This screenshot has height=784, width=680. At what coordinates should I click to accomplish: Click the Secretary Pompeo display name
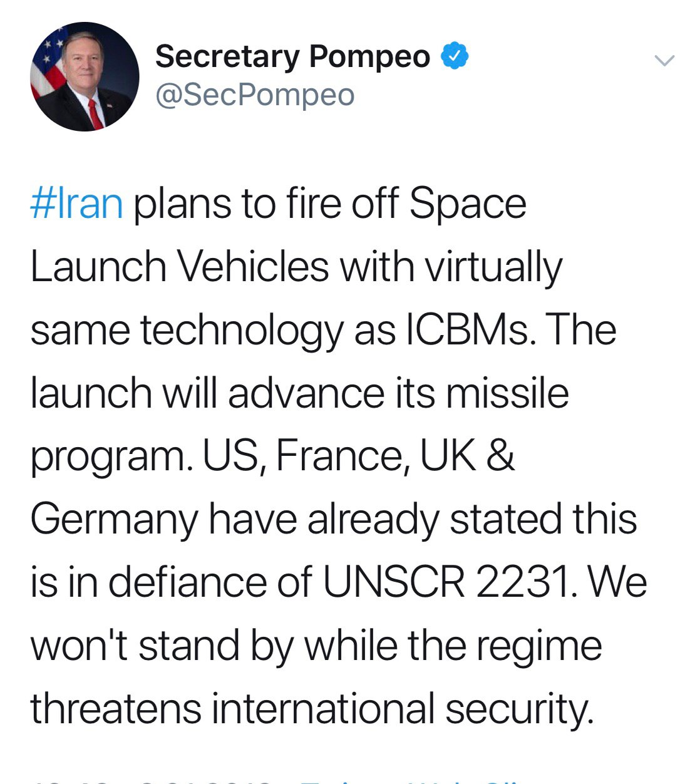coord(292,57)
